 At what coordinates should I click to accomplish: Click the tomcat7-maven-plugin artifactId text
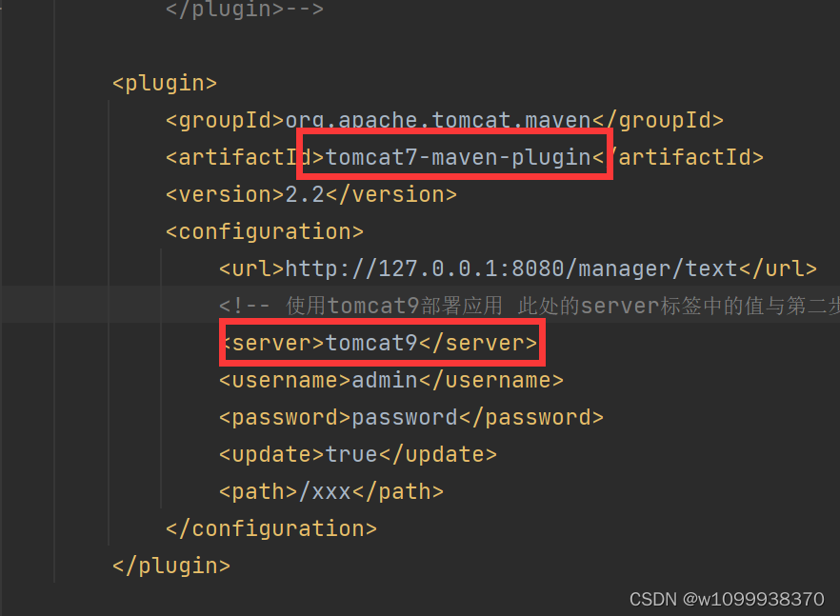coord(458,157)
